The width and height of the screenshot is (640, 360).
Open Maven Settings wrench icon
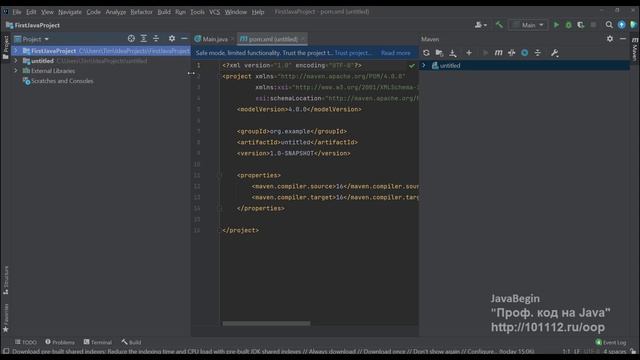click(554, 53)
